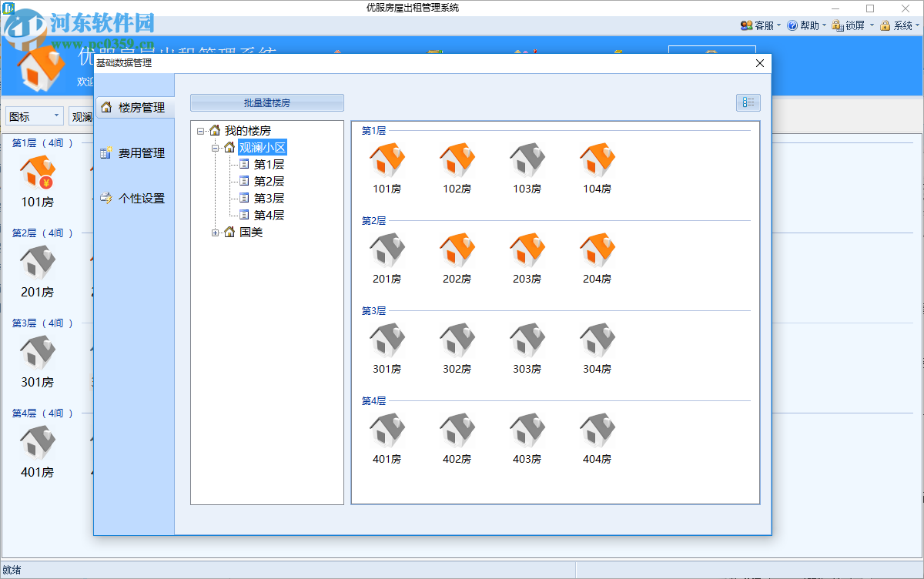
Task: Select room 102房 icon in the dialog
Action: point(457,161)
